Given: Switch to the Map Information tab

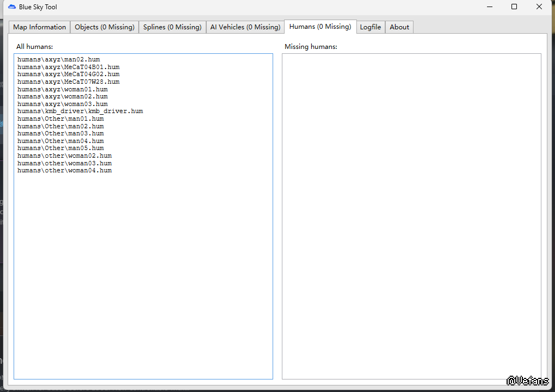Looking at the screenshot, I should point(39,27).
